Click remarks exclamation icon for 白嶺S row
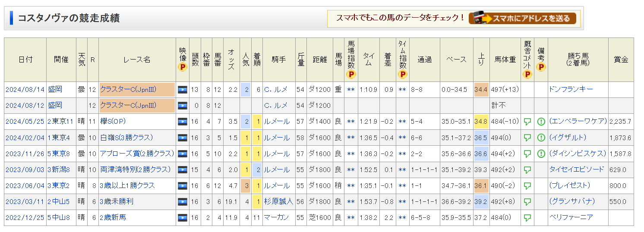This screenshot has height=232, width=644. (541, 138)
